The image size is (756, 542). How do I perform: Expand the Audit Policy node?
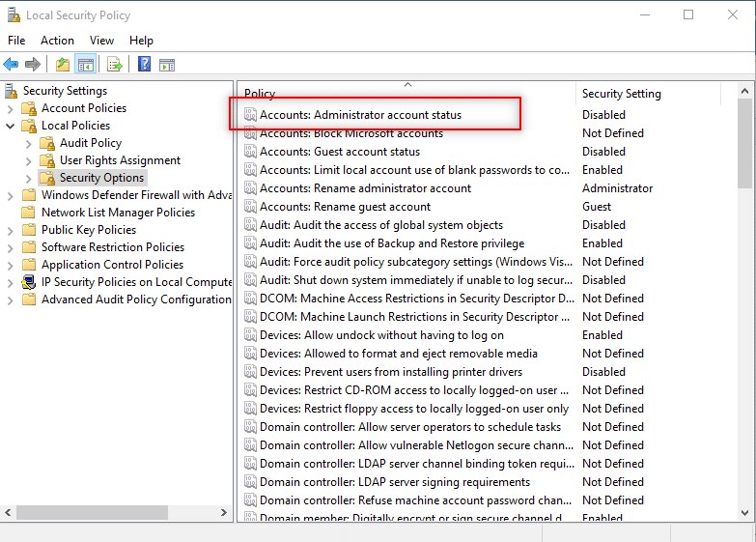coord(28,144)
